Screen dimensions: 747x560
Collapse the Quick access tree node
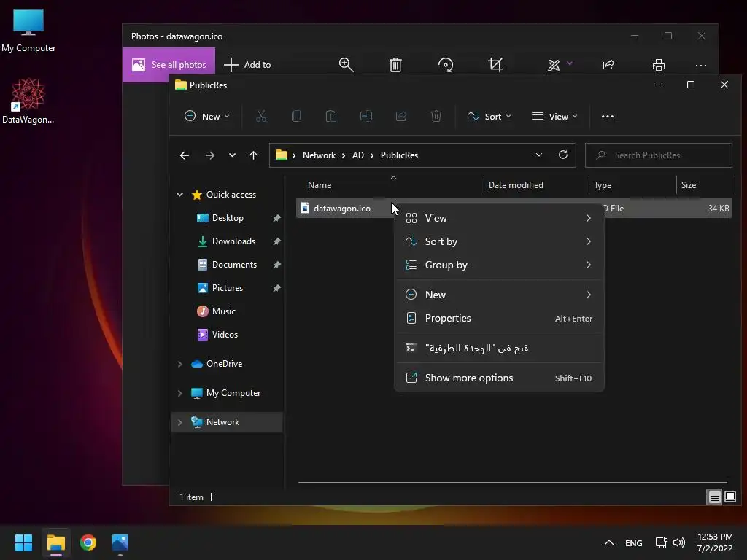pos(179,194)
